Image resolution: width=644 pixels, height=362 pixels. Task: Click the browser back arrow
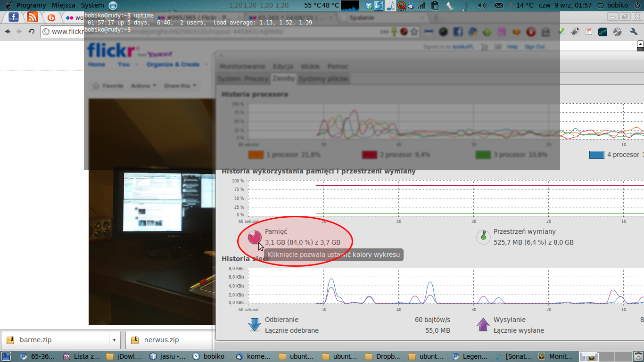[x=8, y=32]
